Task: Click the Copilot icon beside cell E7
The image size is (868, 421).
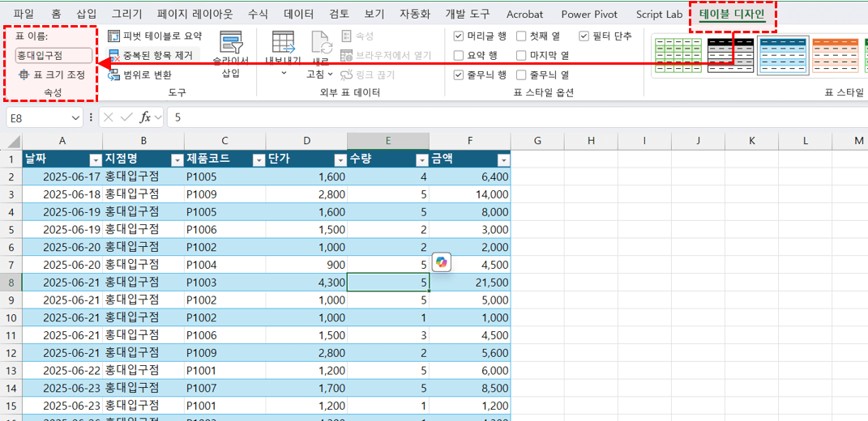Action: [441, 262]
